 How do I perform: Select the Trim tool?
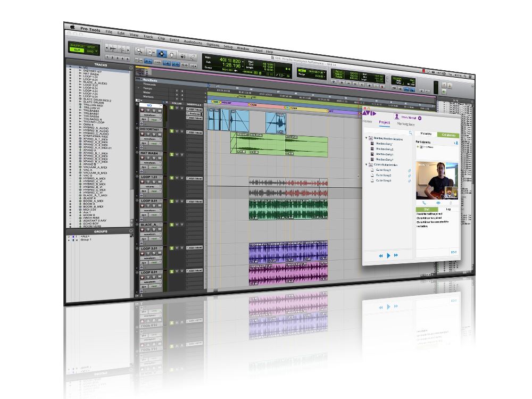tap(151, 52)
